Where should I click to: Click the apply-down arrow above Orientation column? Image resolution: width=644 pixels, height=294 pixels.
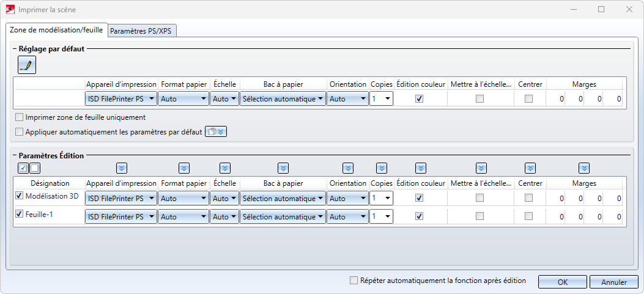[x=348, y=167]
